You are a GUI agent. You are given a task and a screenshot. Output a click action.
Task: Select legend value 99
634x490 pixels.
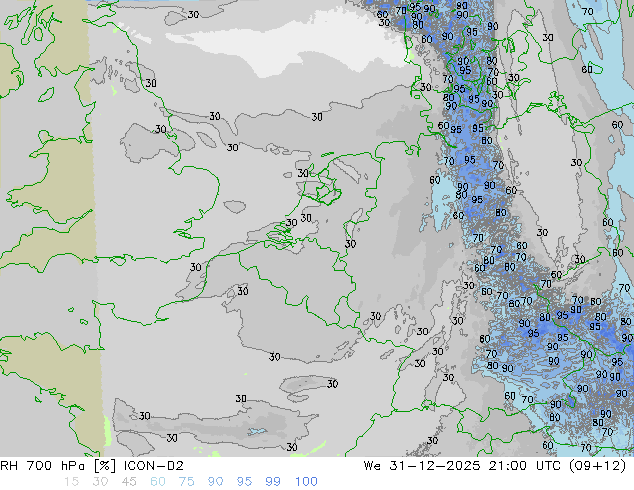click(x=273, y=482)
